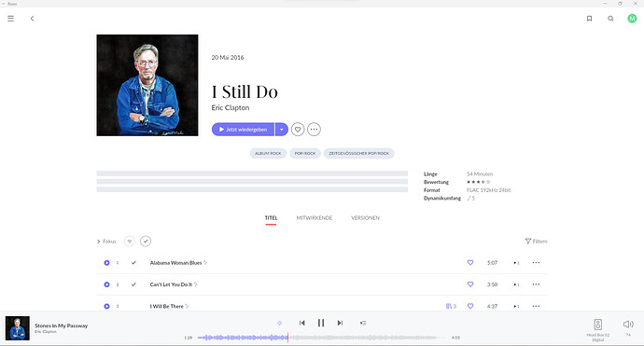Open the hamburger navigation menu
Image resolution: width=644 pixels, height=346 pixels.
pyautogui.click(x=10, y=19)
